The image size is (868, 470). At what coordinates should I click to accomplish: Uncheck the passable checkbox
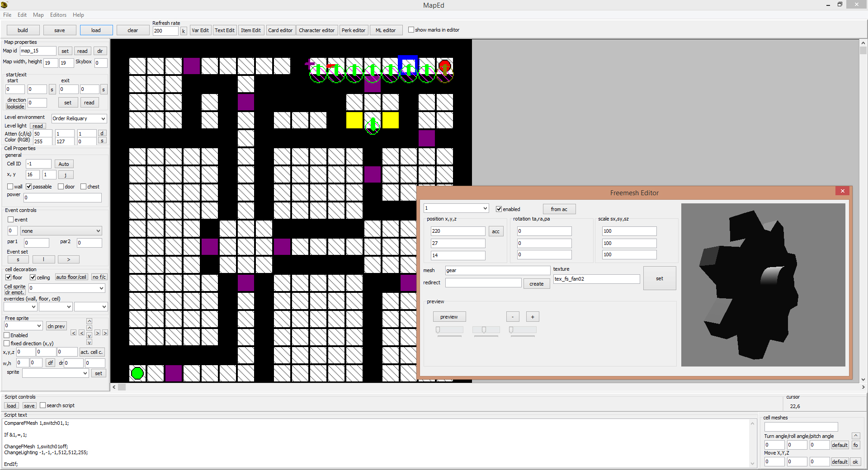click(x=29, y=187)
